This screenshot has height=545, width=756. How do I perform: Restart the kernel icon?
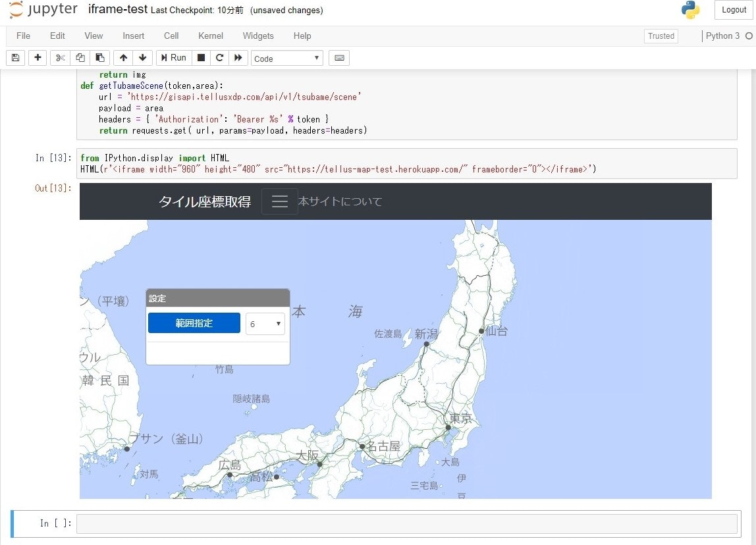pyautogui.click(x=219, y=58)
